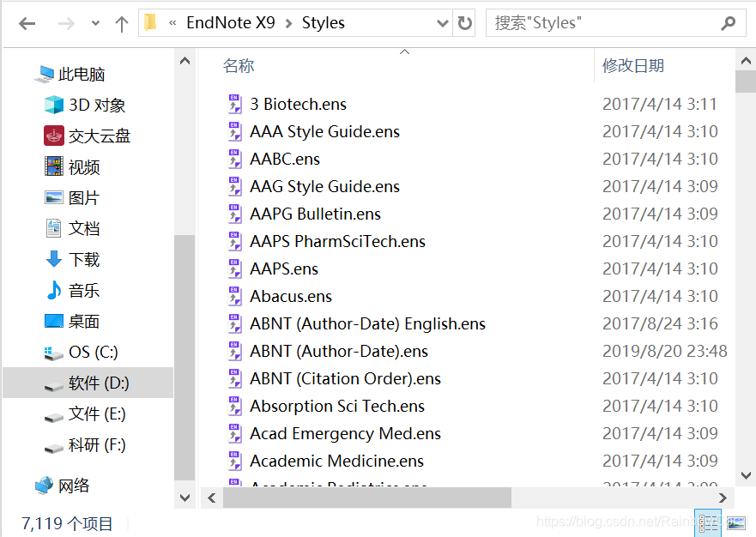This screenshot has height=537, width=756.
Task: Select the AAPS.ens file icon
Action: tap(234, 269)
